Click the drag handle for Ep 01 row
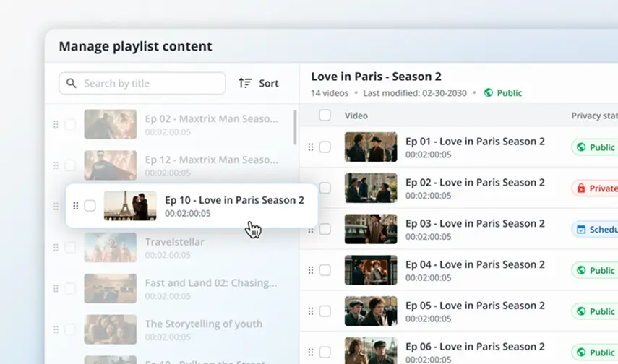618x364 pixels. pos(311,147)
